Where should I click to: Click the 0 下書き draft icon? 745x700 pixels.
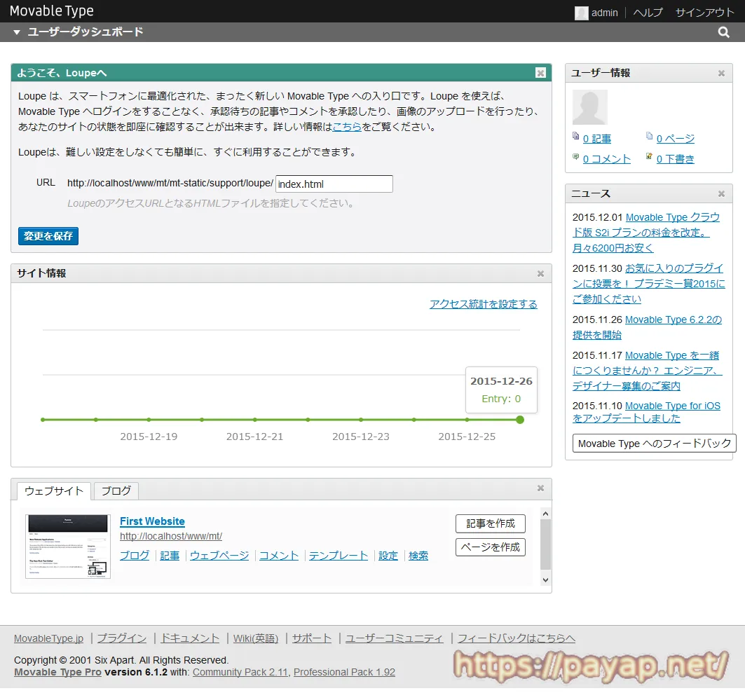click(649, 156)
